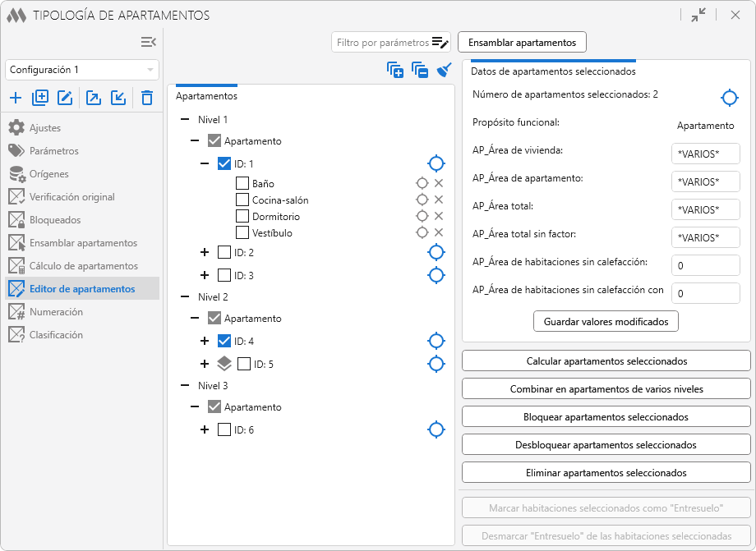Screen dimensions: 756x551
Task: Check the ID: 2 apartment checkbox
Action: pyautogui.click(x=224, y=252)
